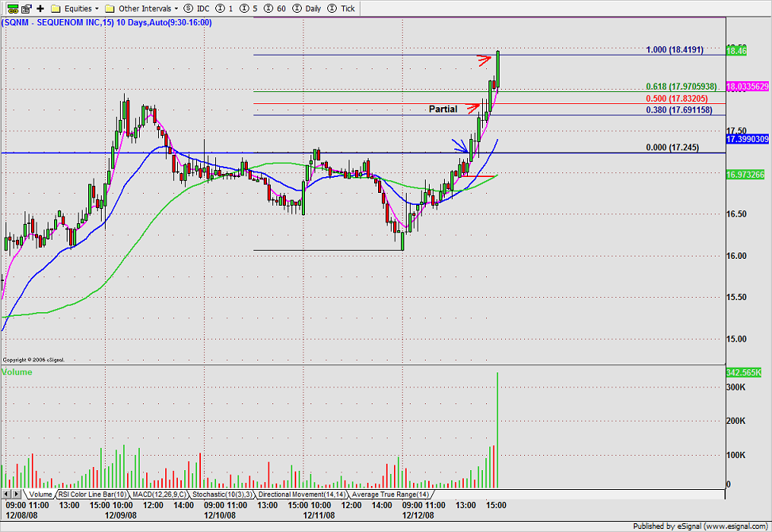Switch to the 5 minute interval
The width and height of the screenshot is (772, 532).
249,9
